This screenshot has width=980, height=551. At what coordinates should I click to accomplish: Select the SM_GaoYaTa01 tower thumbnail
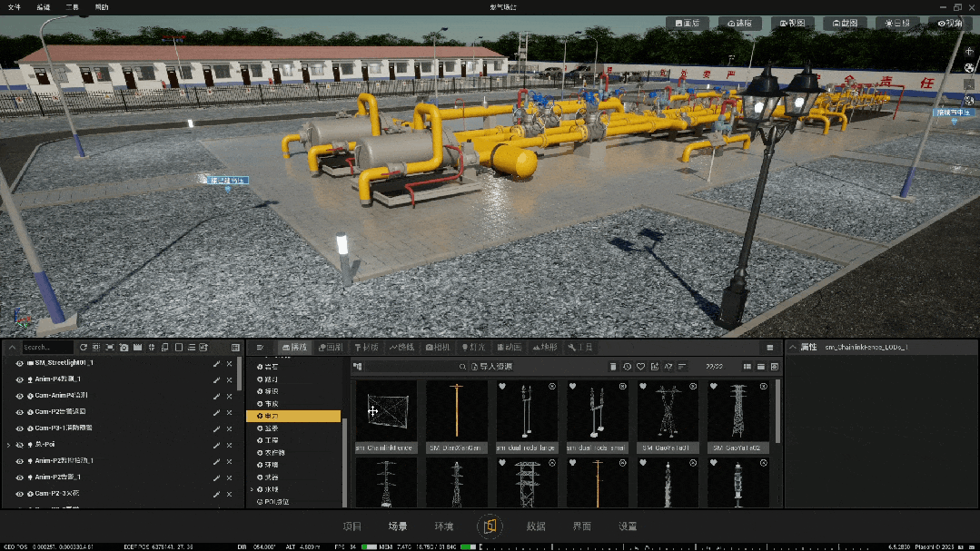tap(668, 417)
